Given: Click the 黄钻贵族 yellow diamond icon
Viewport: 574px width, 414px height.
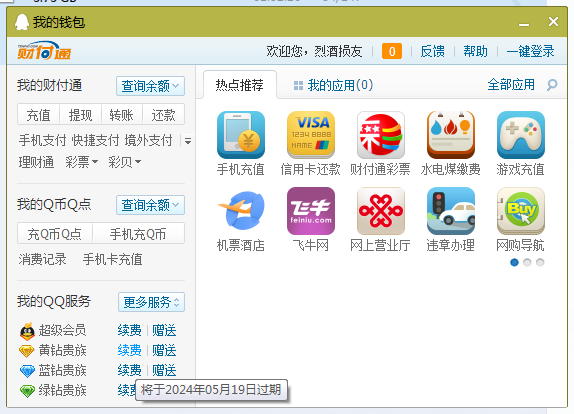Looking at the screenshot, I should 27,351.
